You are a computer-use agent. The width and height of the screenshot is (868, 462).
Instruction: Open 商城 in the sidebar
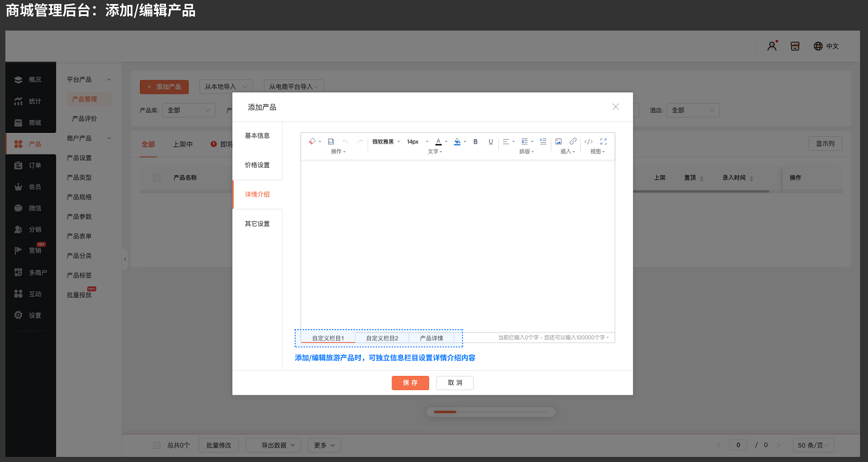[31, 123]
